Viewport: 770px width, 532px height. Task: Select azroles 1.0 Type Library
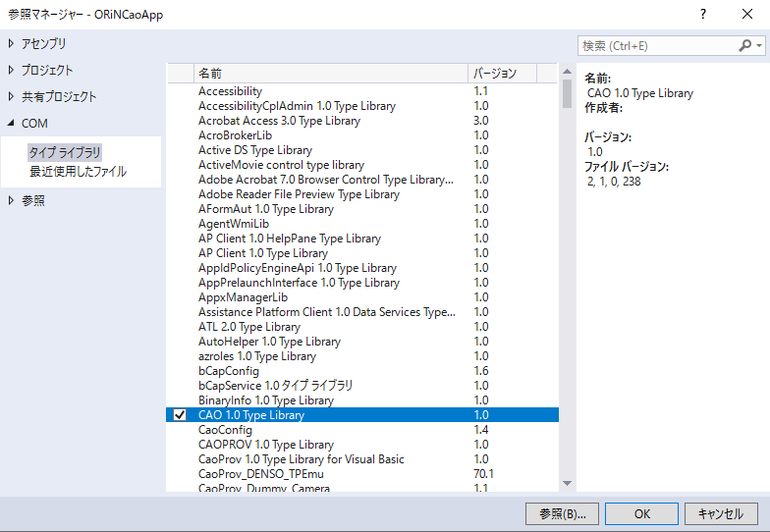coord(362,356)
